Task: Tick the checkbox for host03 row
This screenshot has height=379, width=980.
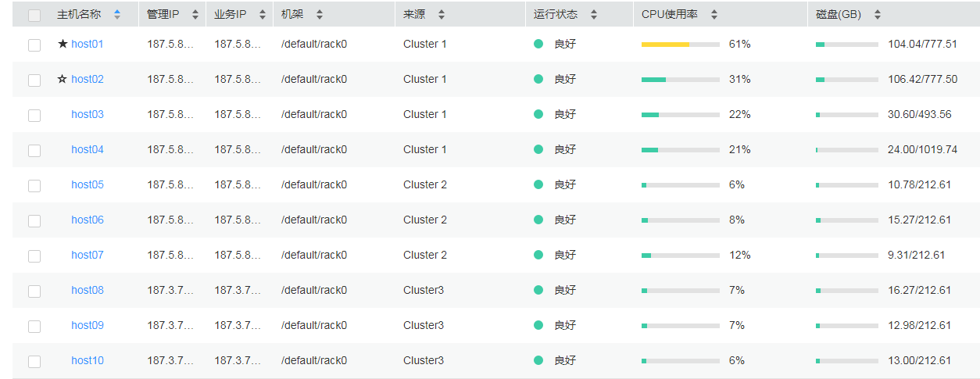Action: (34, 115)
